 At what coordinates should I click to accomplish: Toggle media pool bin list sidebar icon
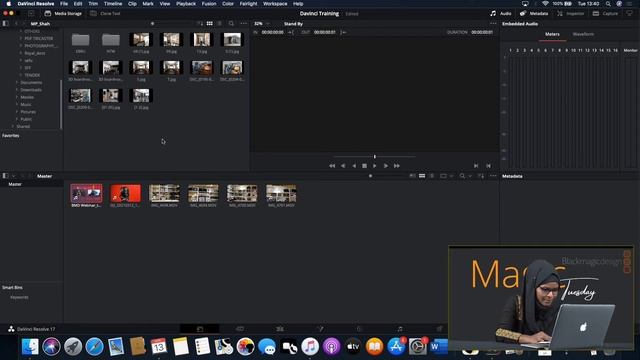[5, 176]
